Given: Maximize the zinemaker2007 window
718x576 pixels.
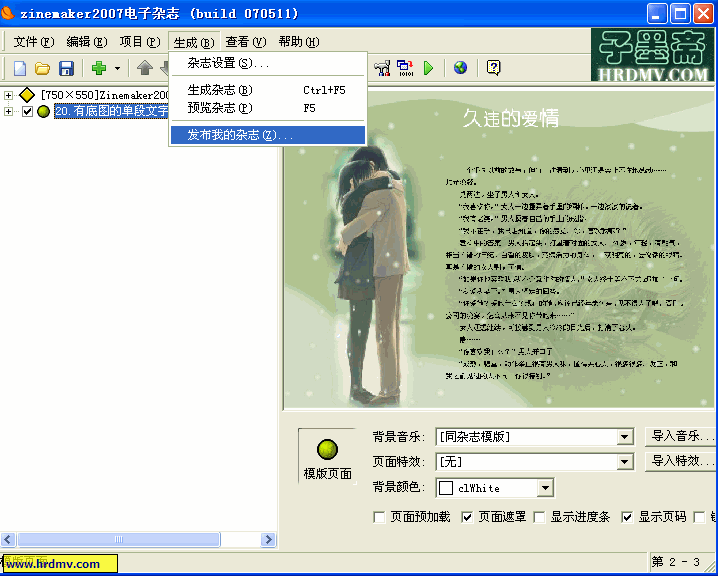Looking at the screenshot, I should point(680,13).
